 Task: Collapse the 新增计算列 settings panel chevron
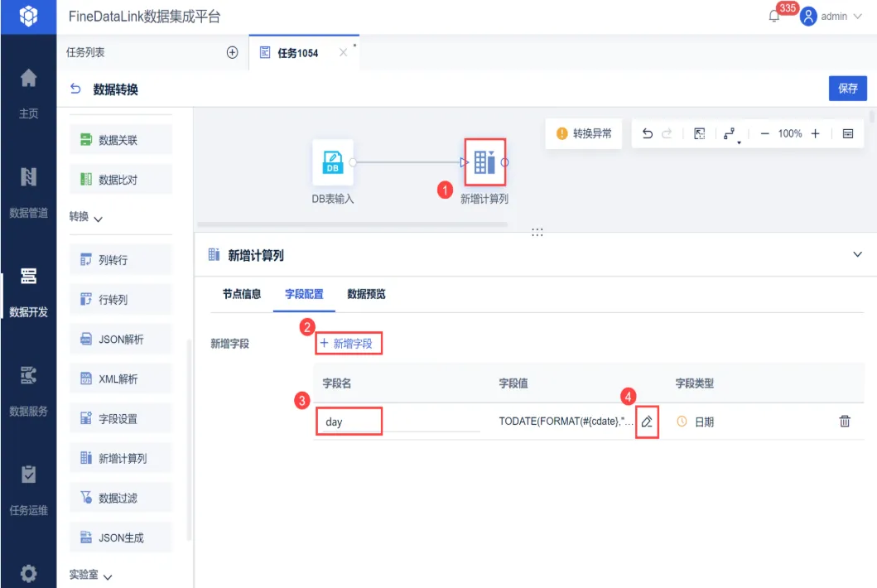857,254
